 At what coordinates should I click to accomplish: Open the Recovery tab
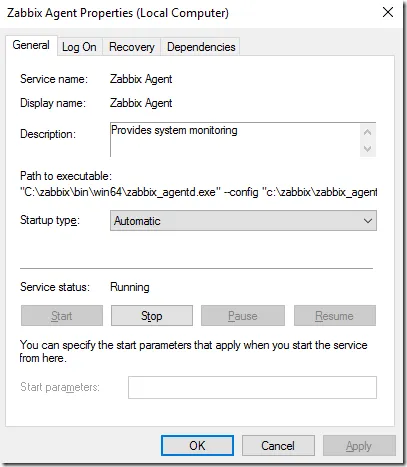(132, 47)
